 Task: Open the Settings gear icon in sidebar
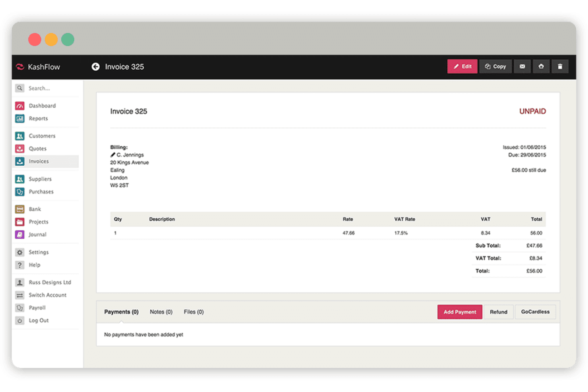(x=20, y=252)
